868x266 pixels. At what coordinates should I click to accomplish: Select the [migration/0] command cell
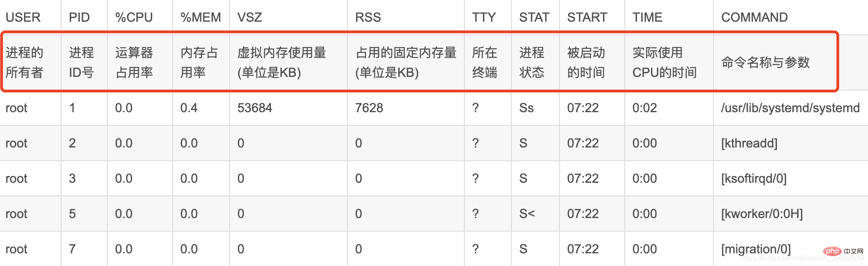tap(756, 249)
